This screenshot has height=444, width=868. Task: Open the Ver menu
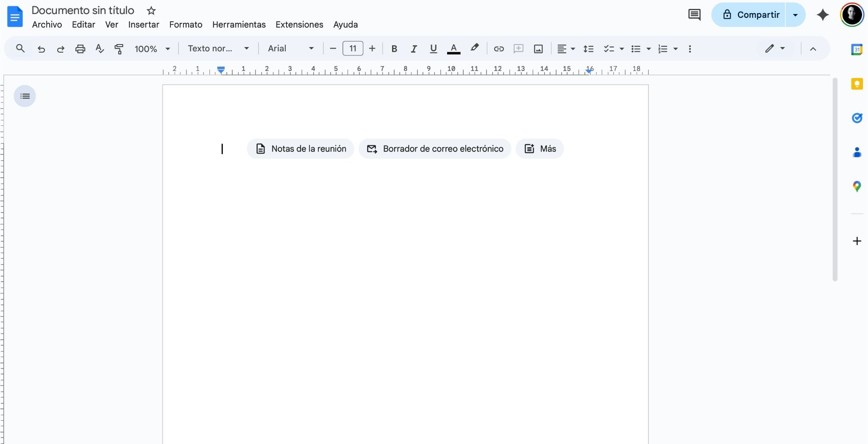(x=111, y=25)
